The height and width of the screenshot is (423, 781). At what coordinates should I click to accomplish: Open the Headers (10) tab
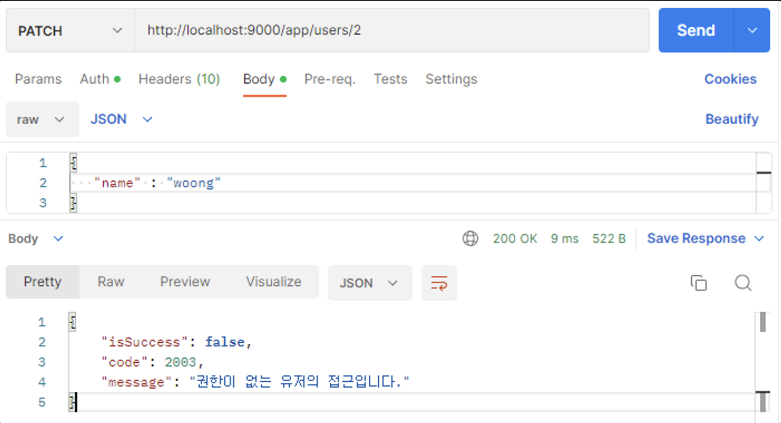tap(179, 79)
